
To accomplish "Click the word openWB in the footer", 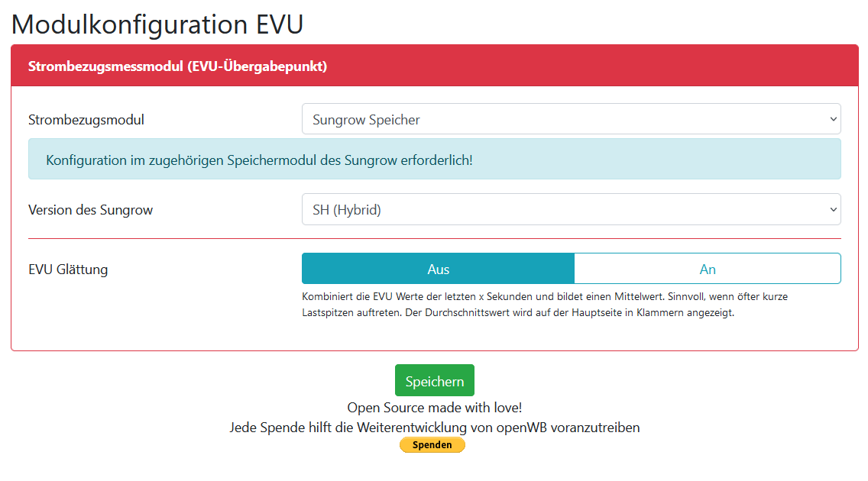I will (522, 428).
